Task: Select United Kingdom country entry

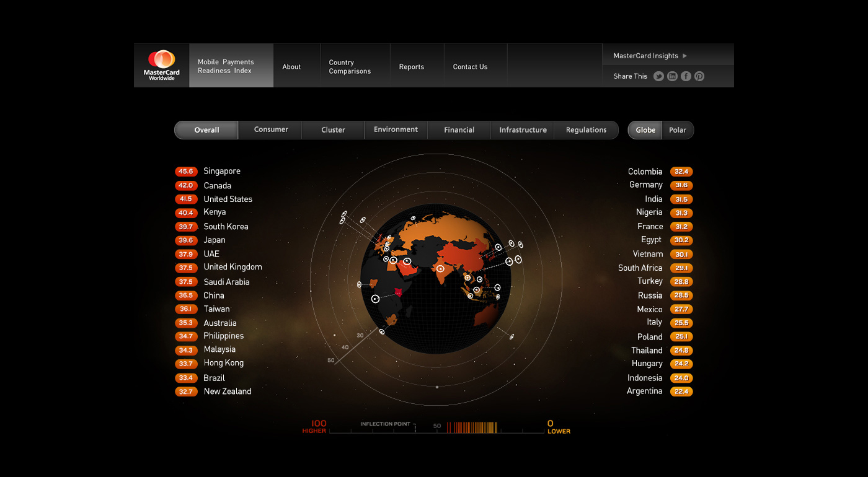Action: (x=232, y=268)
